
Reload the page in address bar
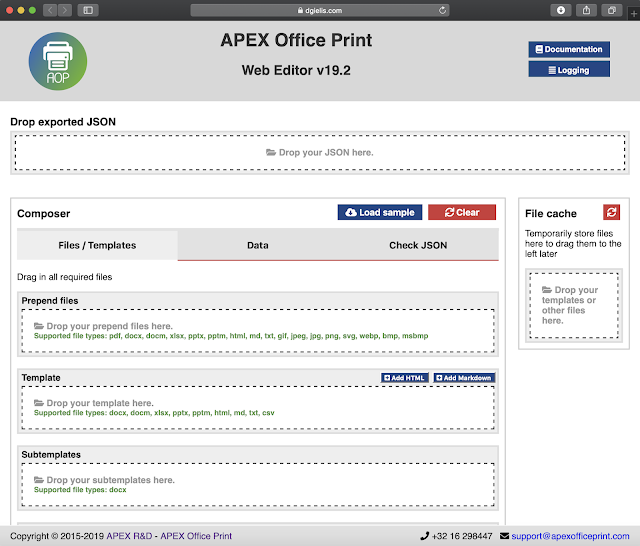tap(442, 10)
